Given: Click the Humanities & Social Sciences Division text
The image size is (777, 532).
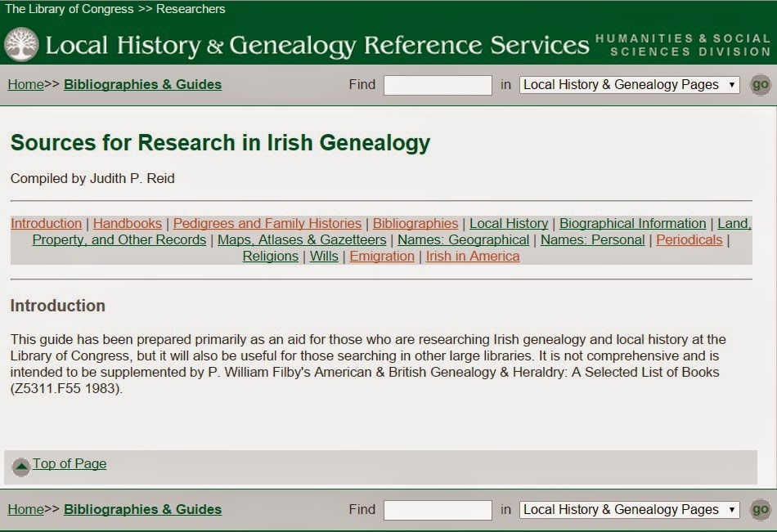Looking at the screenshot, I should [683, 45].
